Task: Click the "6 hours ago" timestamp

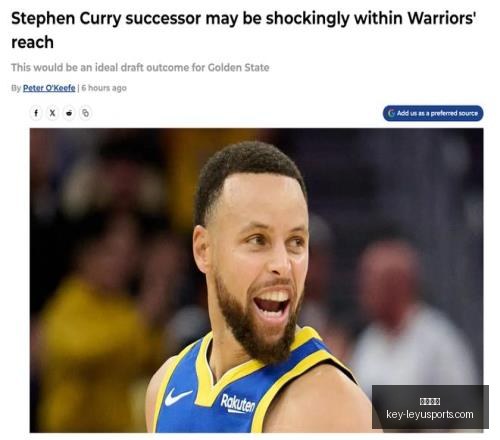Action: pyautogui.click(x=104, y=88)
